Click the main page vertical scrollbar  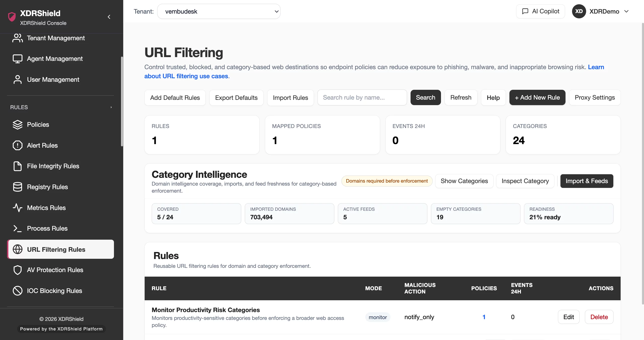point(642,163)
